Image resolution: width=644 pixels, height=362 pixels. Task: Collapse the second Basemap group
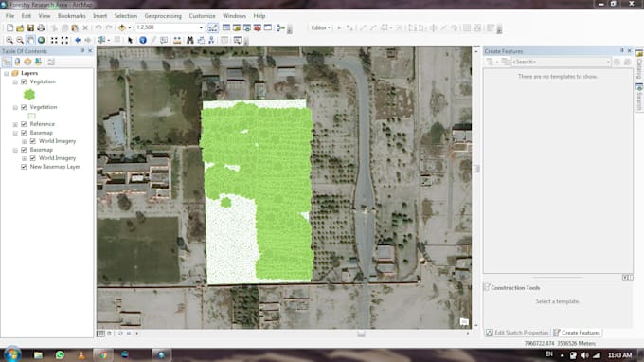point(15,150)
